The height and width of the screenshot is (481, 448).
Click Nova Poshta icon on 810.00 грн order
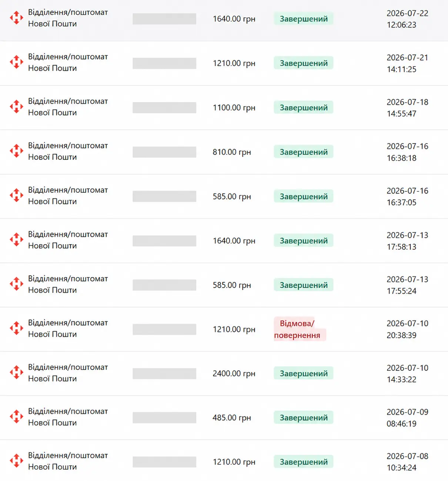click(x=16, y=151)
